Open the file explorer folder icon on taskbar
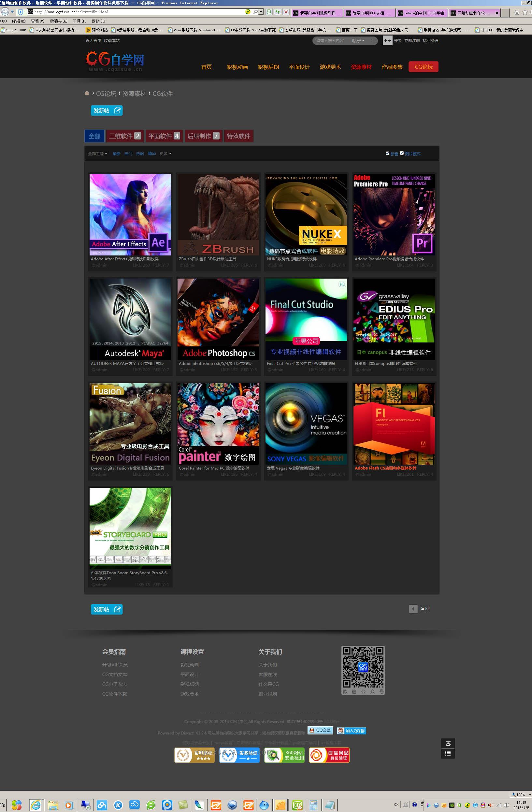This screenshot has height=812, width=532. (x=53, y=805)
